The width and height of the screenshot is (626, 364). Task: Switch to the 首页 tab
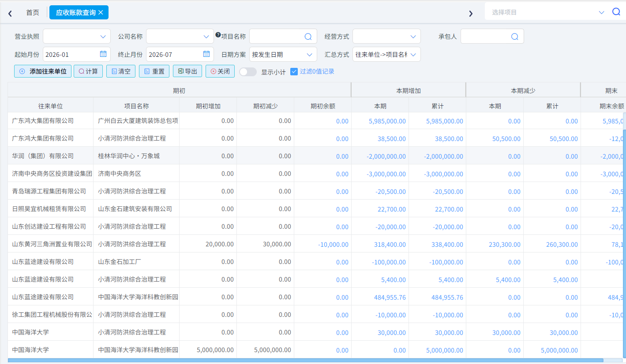point(32,12)
